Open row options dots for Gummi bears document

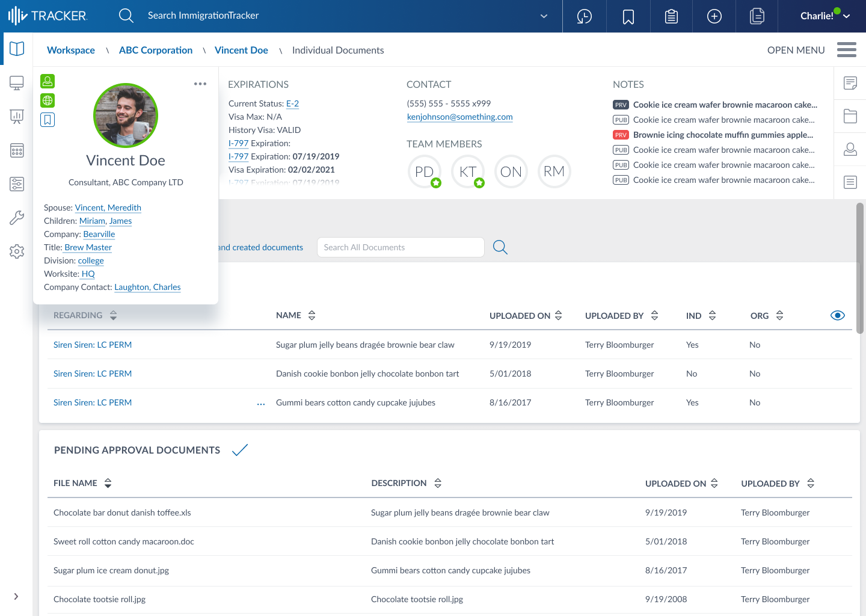261,404
